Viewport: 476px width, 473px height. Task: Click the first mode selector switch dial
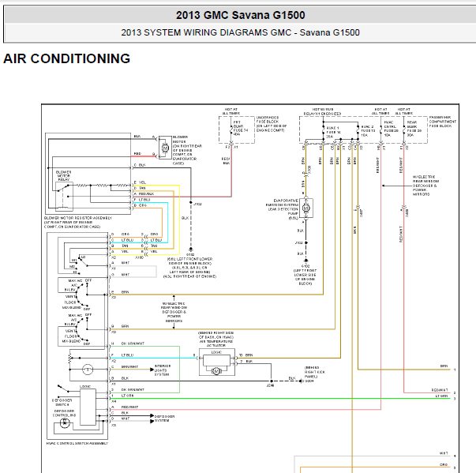[83, 295]
